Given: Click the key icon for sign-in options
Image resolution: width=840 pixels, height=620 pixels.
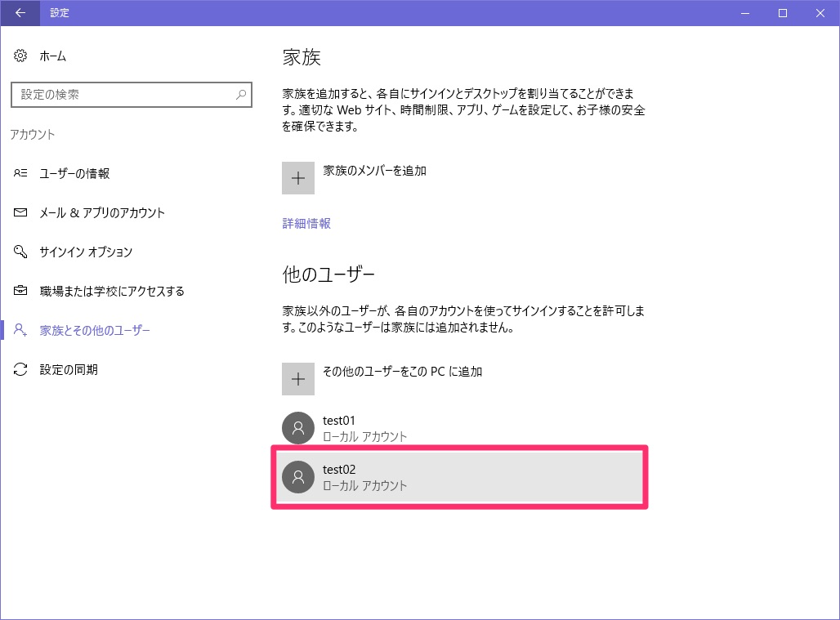Looking at the screenshot, I should (20, 252).
